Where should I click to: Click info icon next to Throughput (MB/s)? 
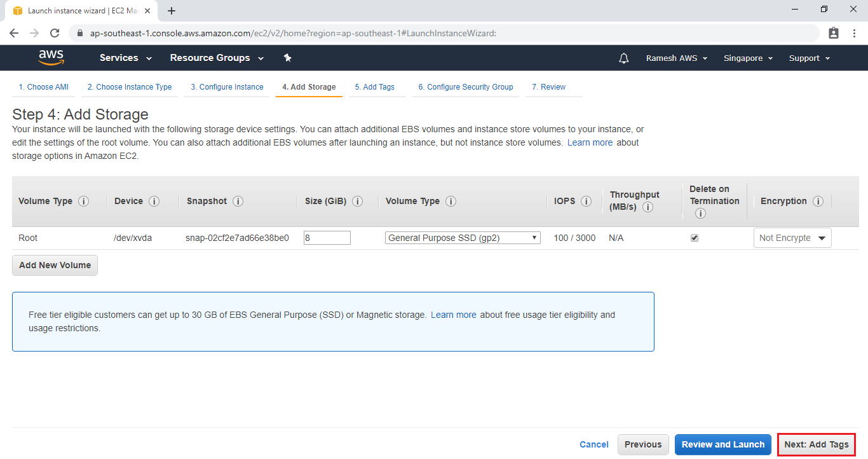pyautogui.click(x=648, y=207)
